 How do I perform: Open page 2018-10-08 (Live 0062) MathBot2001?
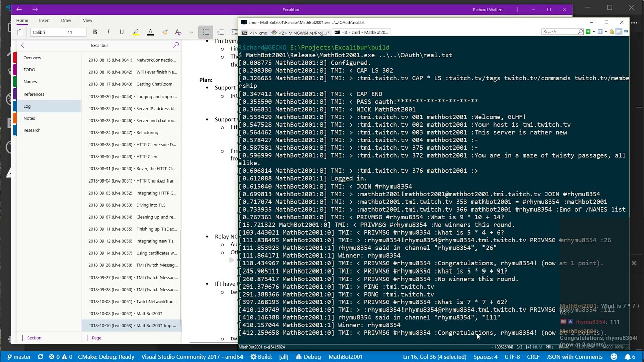click(131, 314)
